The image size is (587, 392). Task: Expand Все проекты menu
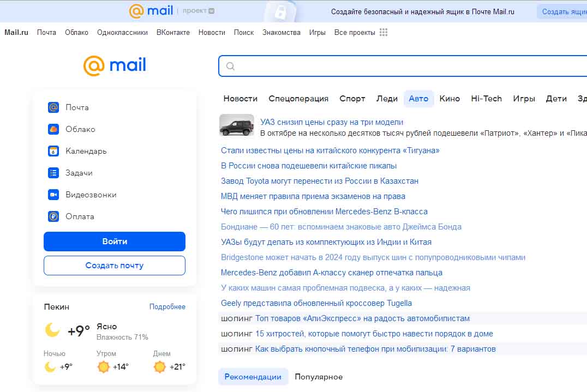coord(355,33)
